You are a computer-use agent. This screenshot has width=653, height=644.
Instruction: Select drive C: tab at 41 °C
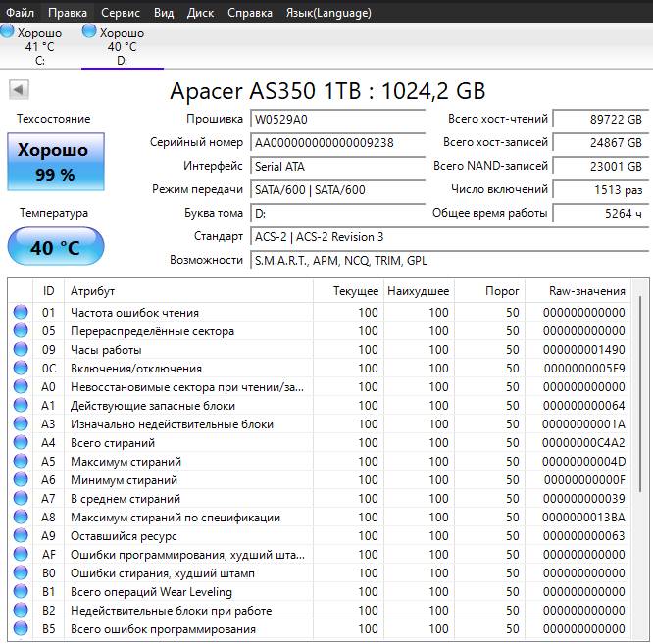(39, 46)
